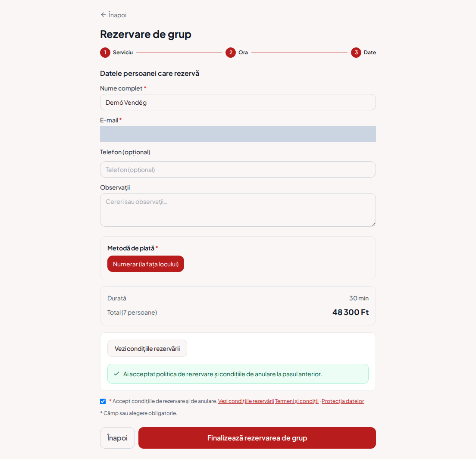The height and width of the screenshot is (459, 476).
Task: Go to step 1 Serviciu circle
Action: click(105, 53)
